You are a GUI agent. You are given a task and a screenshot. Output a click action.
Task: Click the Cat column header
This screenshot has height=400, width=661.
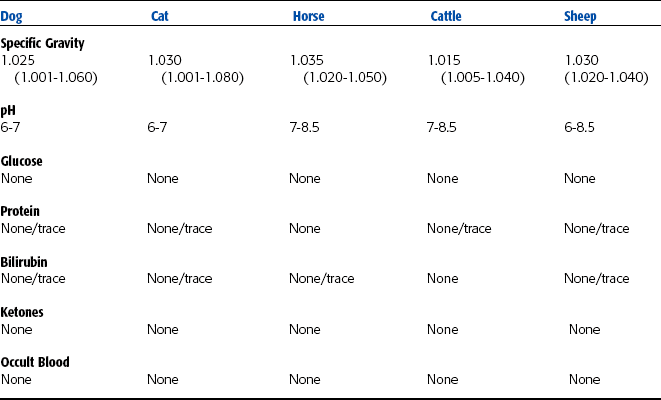(159, 17)
